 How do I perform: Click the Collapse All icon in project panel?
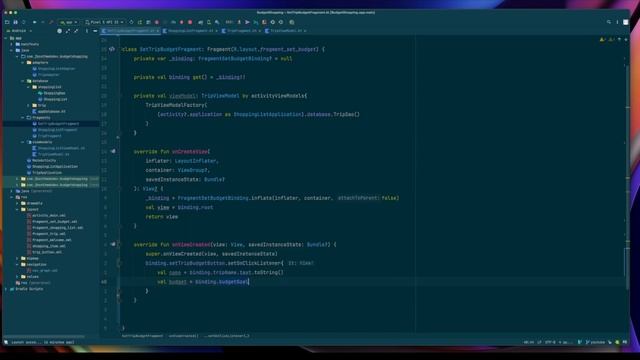[x=76, y=31]
